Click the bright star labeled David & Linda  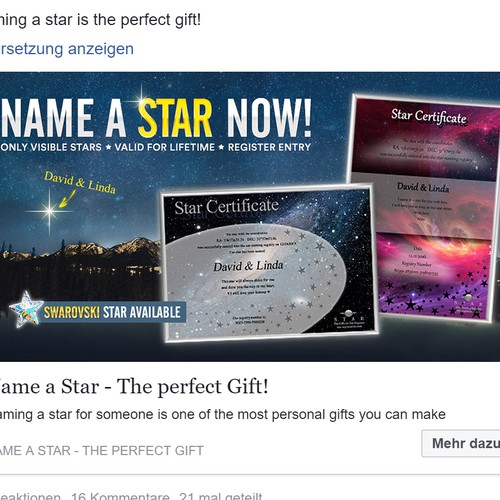49,211
